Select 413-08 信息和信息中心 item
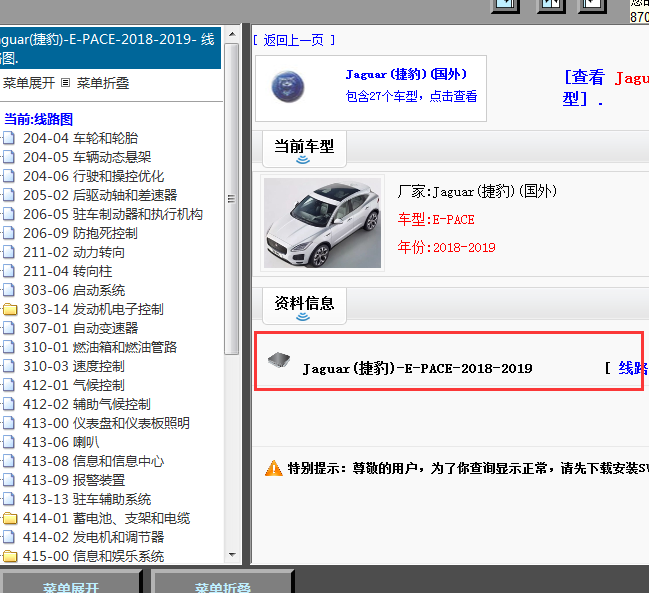Screen dimensions: 649x593 tap(94, 461)
